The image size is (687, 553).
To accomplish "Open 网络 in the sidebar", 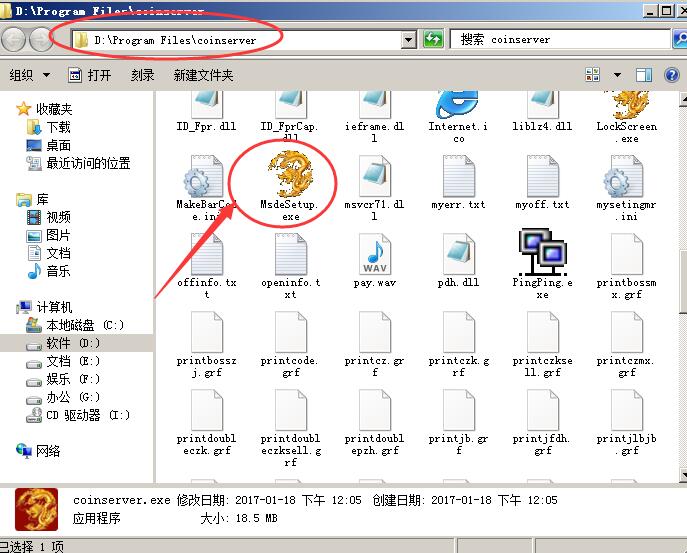I will 38,450.
